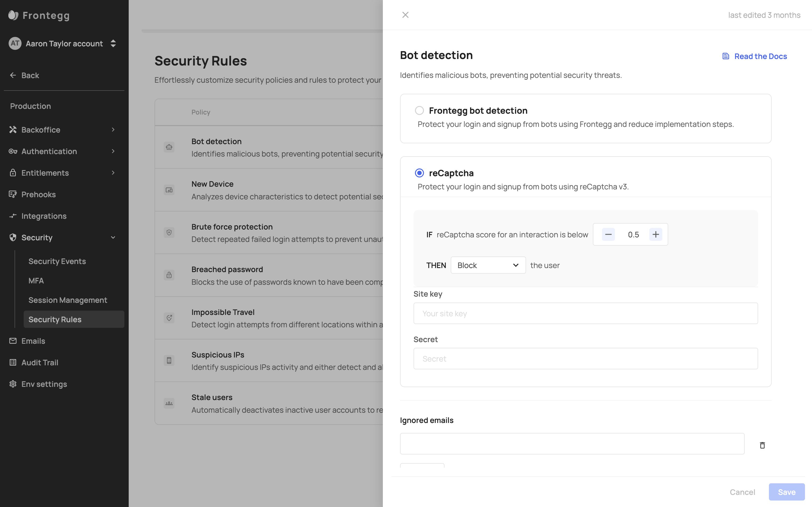812x507 pixels.
Task: Select the reCaptcha radio option
Action: (419, 173)
